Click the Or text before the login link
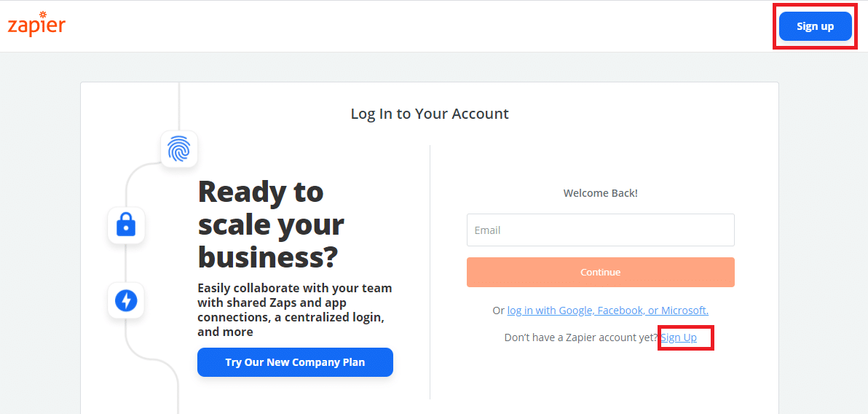The image size is (868, 414). tap(498, 310)
